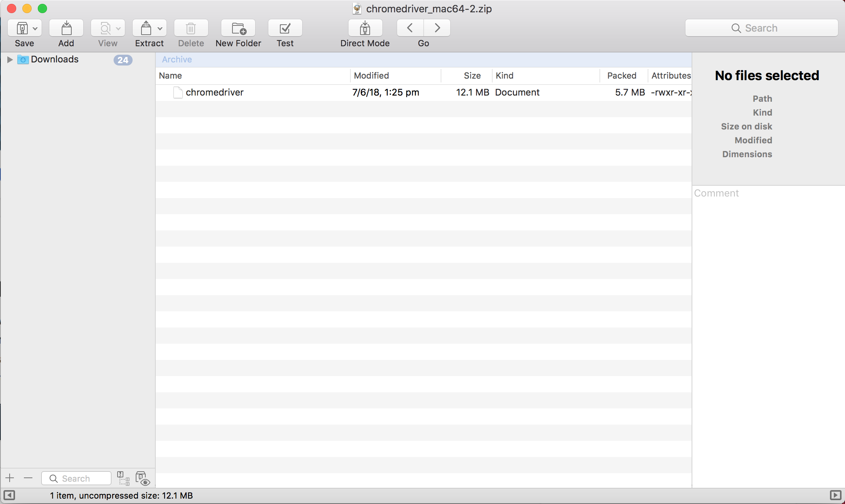Click the Add files icon
The image size is (845, 504).
(x=66, y=28)
